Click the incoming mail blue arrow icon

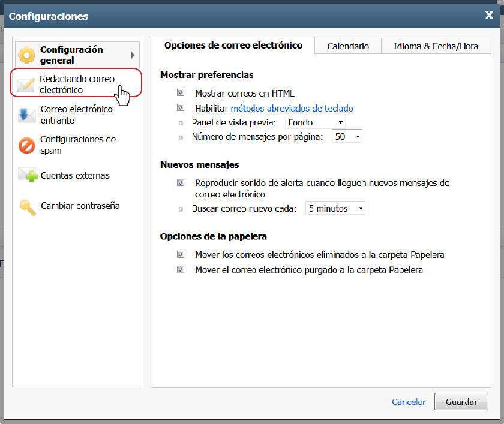[x=26, y=115]
